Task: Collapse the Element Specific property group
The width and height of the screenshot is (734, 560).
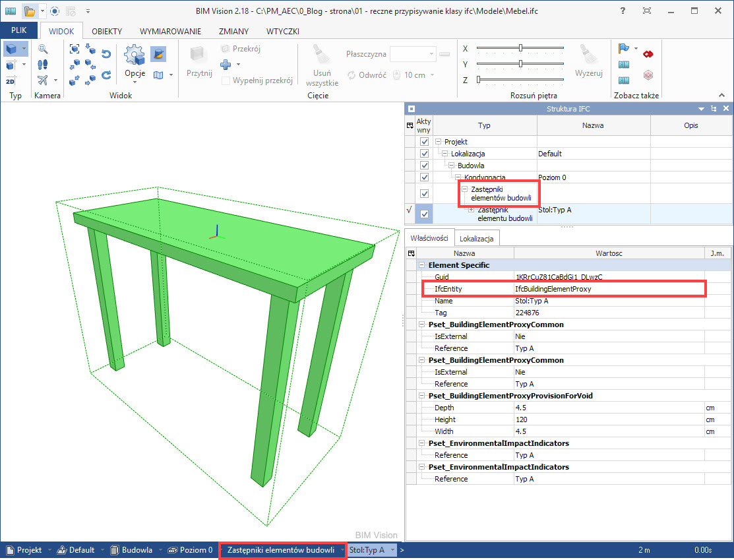Action: click(x=422, y=265)
